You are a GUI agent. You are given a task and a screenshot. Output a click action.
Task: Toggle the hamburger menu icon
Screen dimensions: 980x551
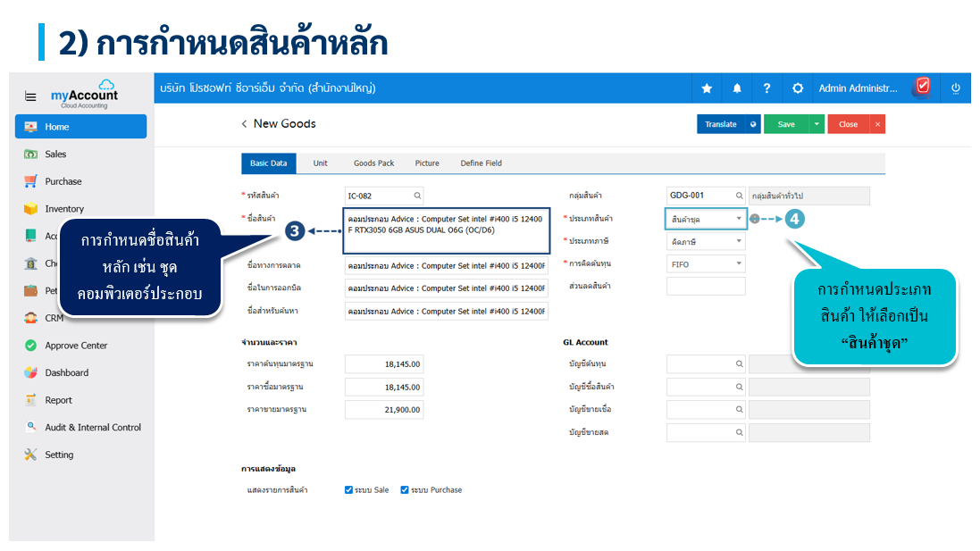point(30,96)
